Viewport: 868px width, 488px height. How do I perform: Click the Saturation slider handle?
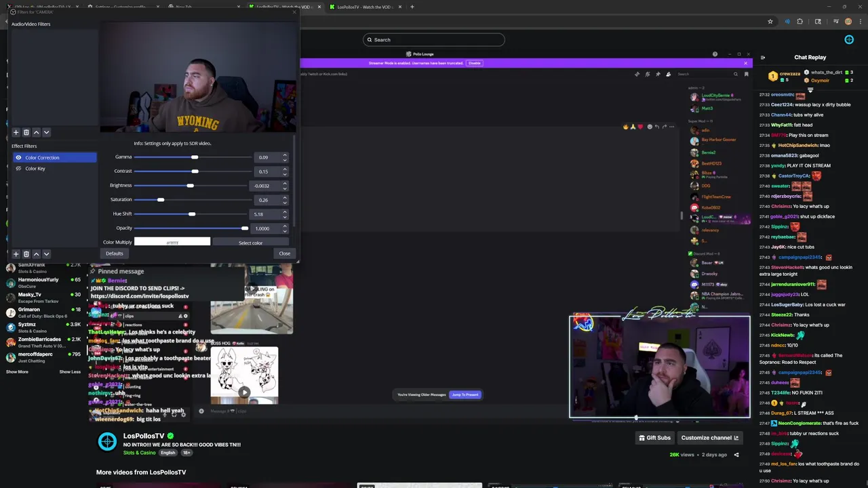161,200
